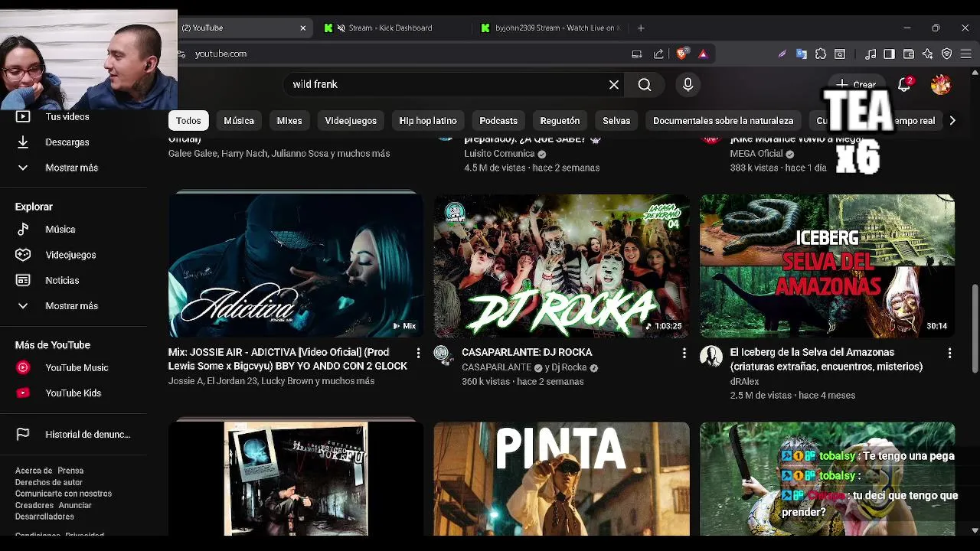
Task: Open the PINTA video thumbnail
Action: point(561,479)
